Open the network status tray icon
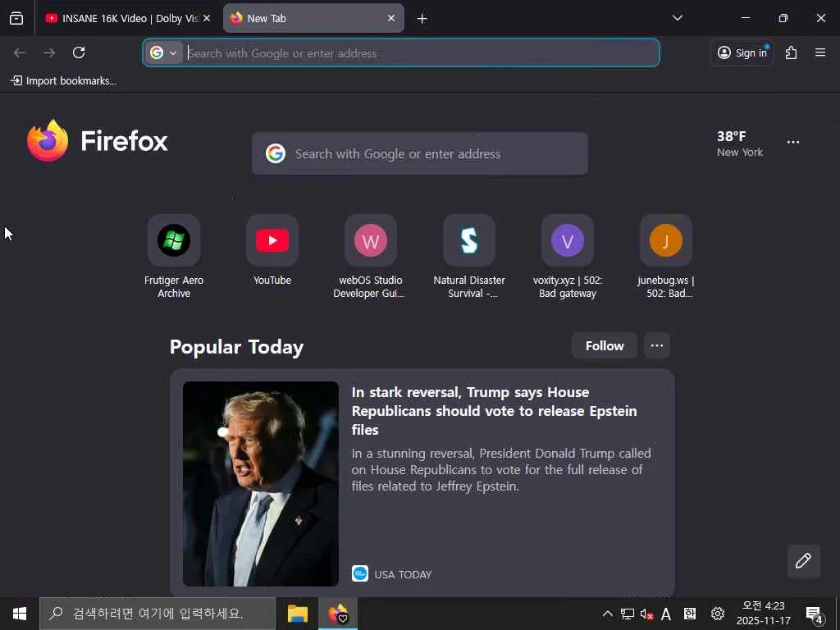Image resolution: width=840 pixels, height=630 pixels. pos(627,614)
